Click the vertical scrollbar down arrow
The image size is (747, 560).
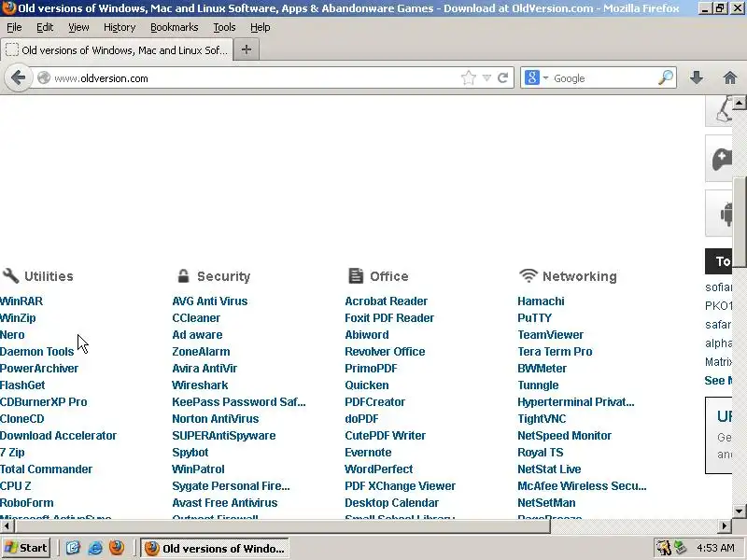pos(740,511)
